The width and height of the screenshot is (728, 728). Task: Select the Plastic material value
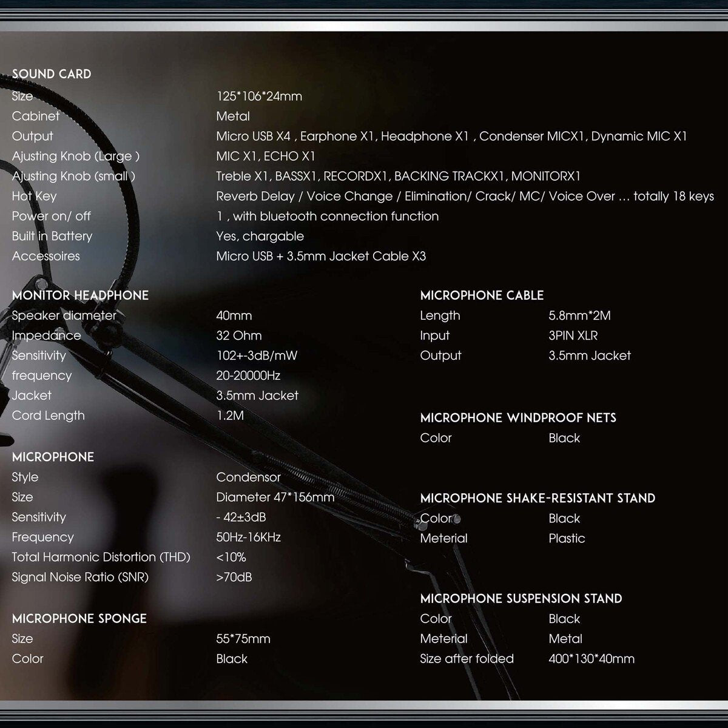[567, 538]
